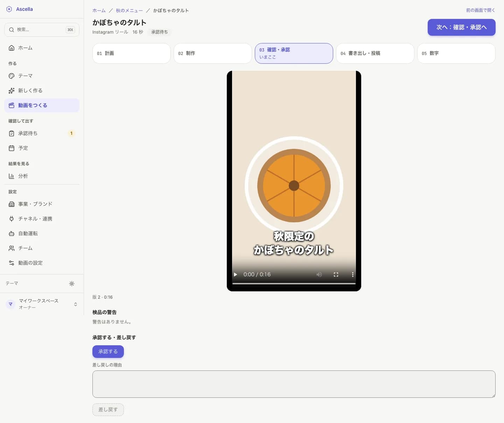
Task: Follow the ホーム breadcrumb link
Action: point(99,11)
